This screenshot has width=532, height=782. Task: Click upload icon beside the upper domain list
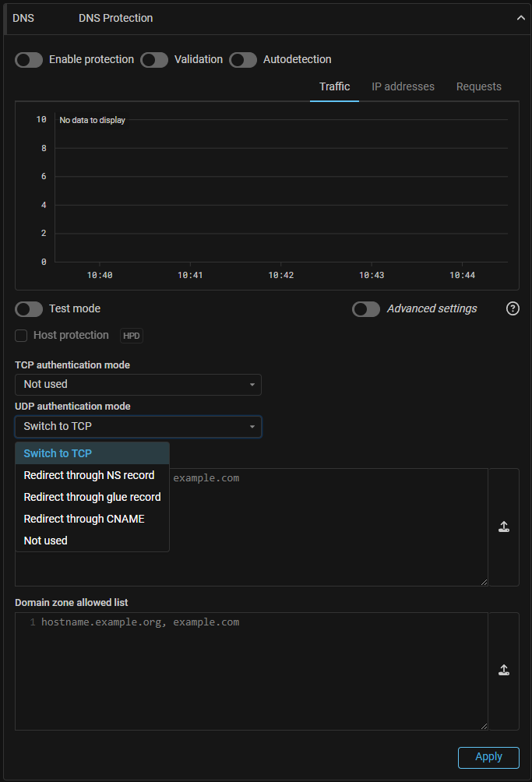click(504, 527)
